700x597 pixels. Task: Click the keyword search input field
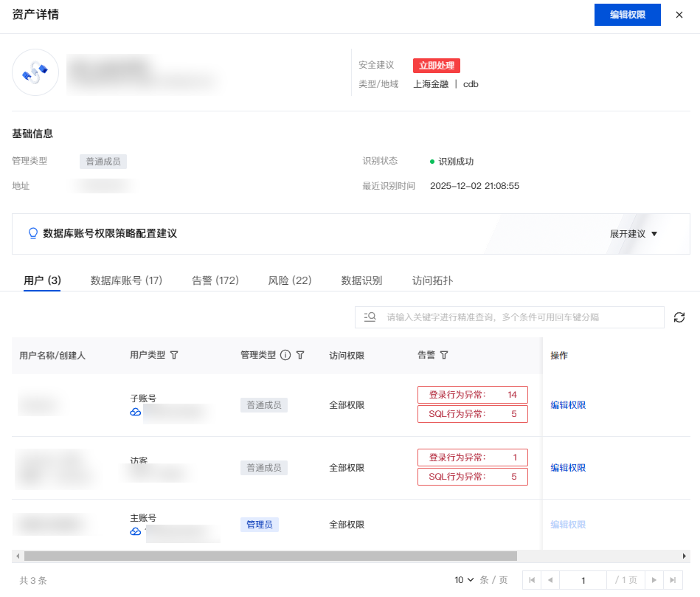(x=516, y=317)
